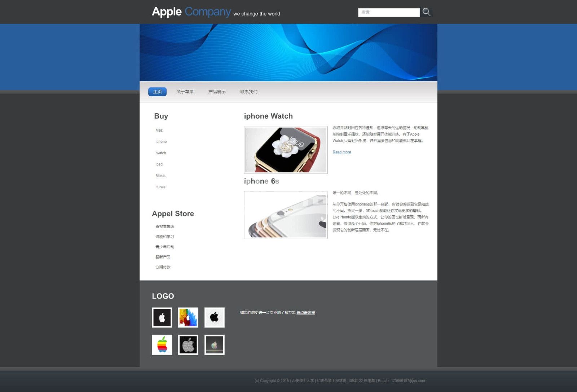Viewport: 577px width, 392px height.
Task: Click the 请点击这里 link in footer
Action: point(305,313)
